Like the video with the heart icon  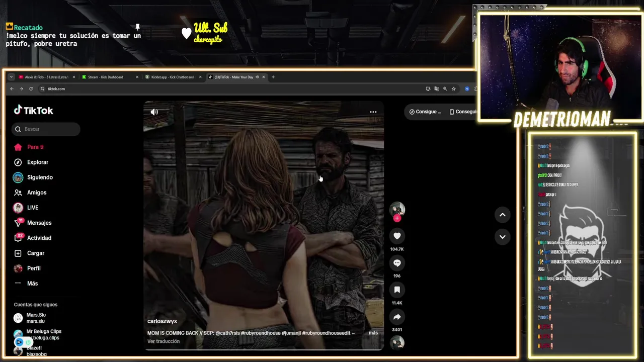pos(397,236)
